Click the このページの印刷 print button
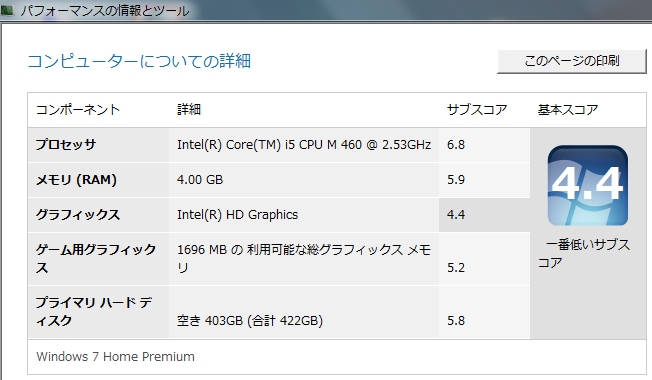This screenshot has width=652, height=380. pos(572,62)
